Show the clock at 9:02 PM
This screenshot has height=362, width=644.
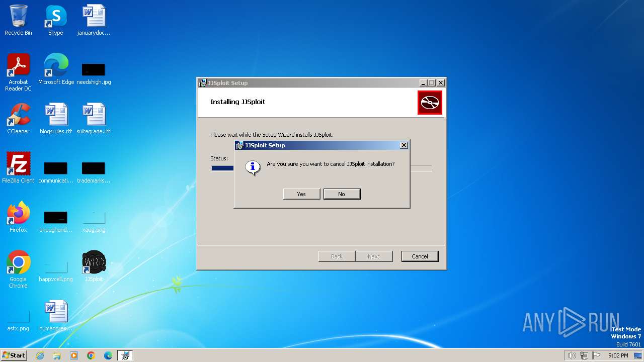click(618, 355)
